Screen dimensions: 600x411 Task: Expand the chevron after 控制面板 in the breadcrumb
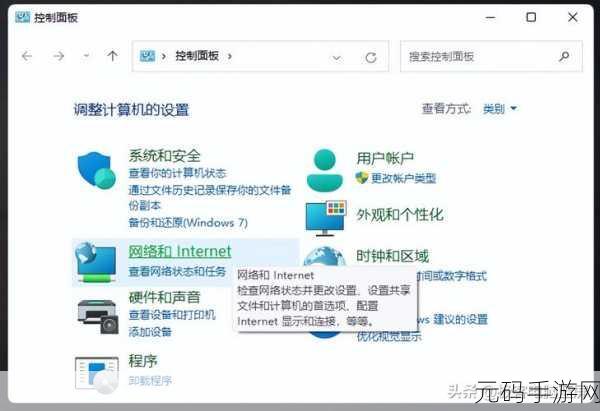230,57
